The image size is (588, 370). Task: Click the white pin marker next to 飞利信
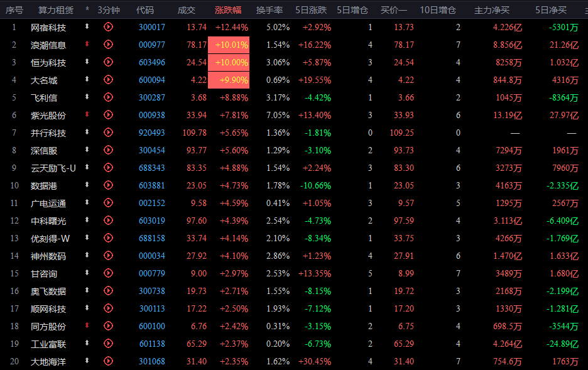(x=87, y=97)
